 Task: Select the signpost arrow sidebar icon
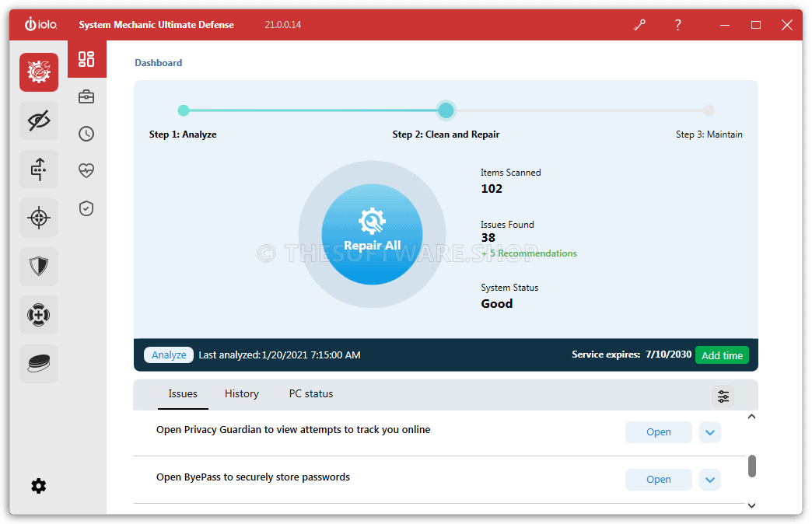pos(39,169)
